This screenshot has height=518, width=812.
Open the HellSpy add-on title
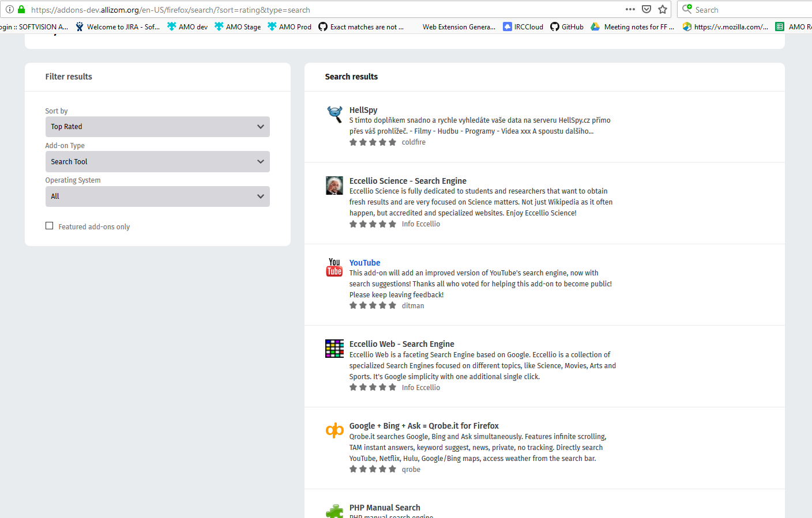363,110
